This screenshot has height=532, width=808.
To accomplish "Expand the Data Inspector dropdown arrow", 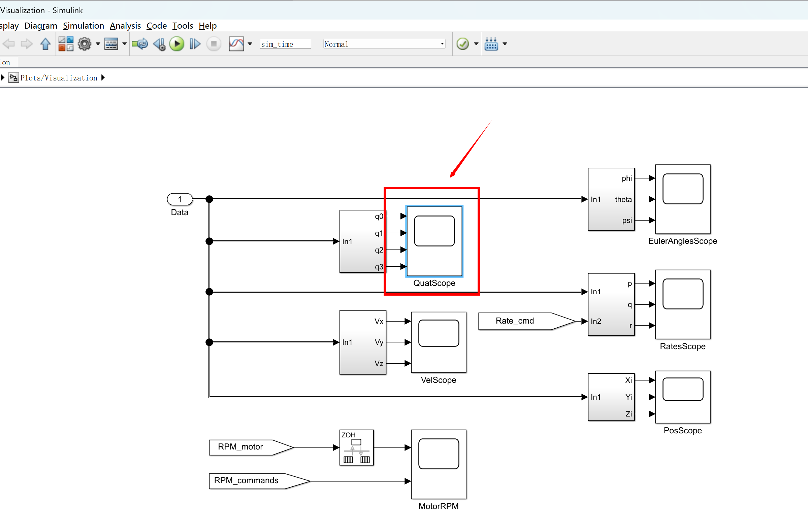I will click(x=250, y=44).
